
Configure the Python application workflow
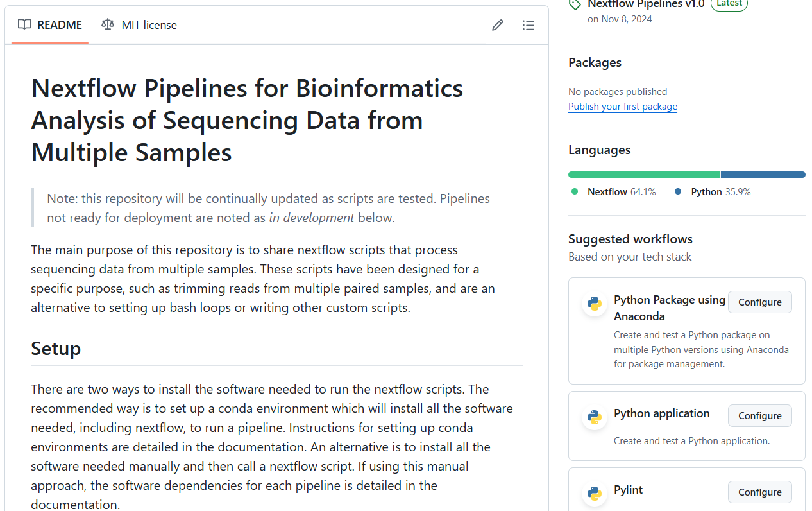pos(760,415)
